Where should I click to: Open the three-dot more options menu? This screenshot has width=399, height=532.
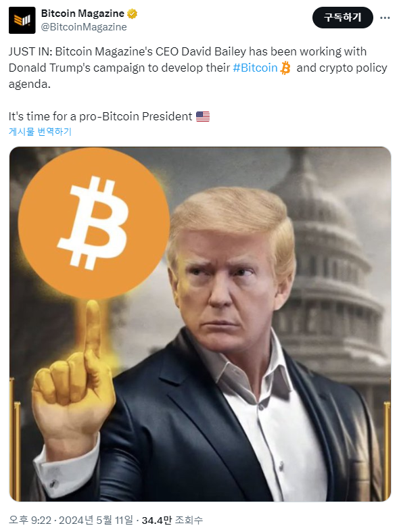coord(385,18)
